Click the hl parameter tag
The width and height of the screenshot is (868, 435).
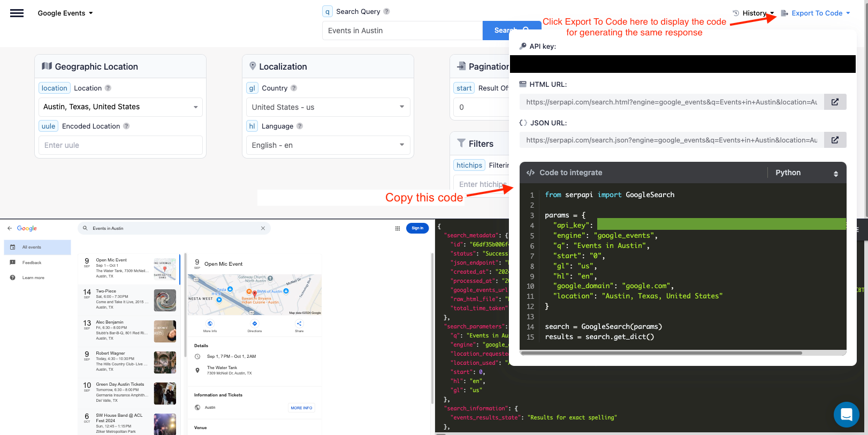[252, 126]
